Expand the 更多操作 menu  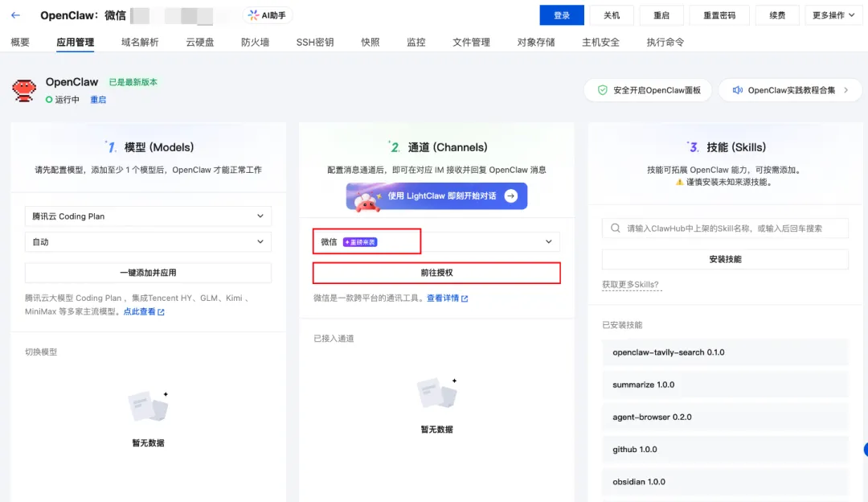pyautogui.click(x=833, y=15)
